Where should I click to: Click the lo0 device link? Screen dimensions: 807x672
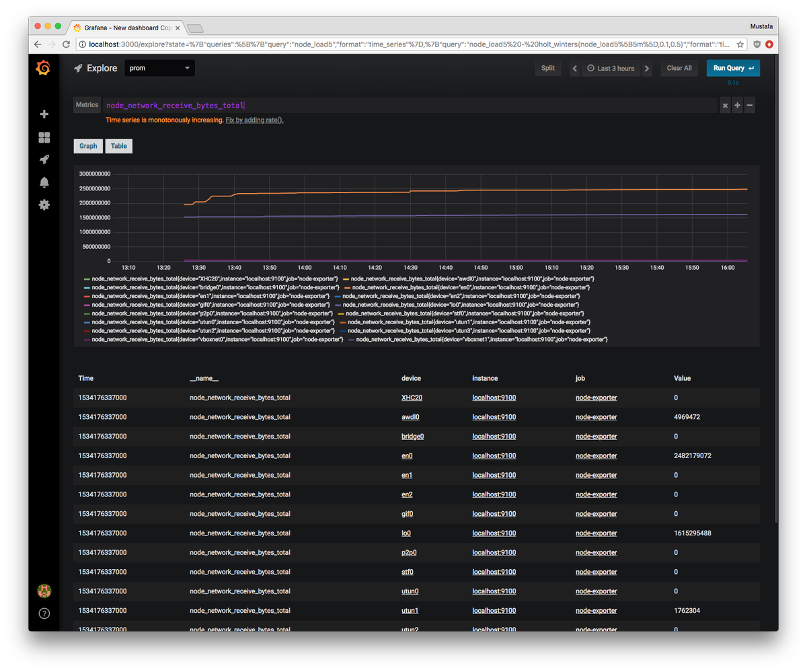tap(406, 533)
